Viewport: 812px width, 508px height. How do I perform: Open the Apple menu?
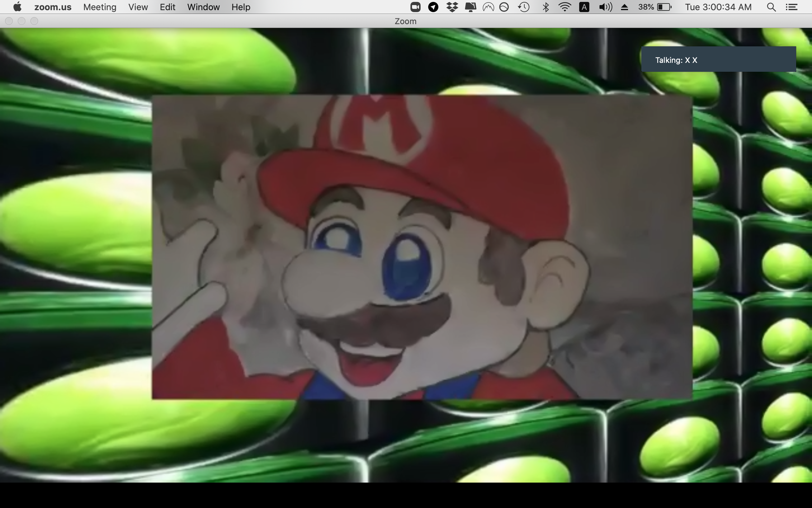[17, 7]
